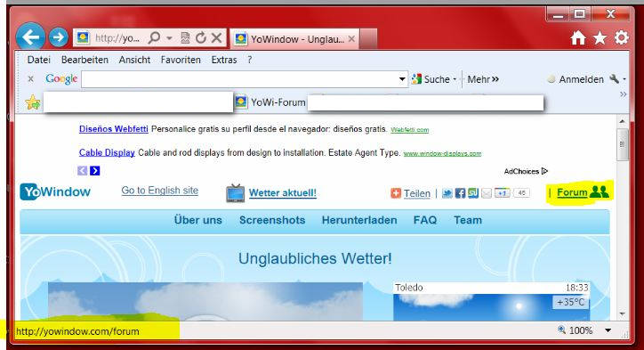
Task: Open zoom level dropdown arrow
Action: click(608, 330)
